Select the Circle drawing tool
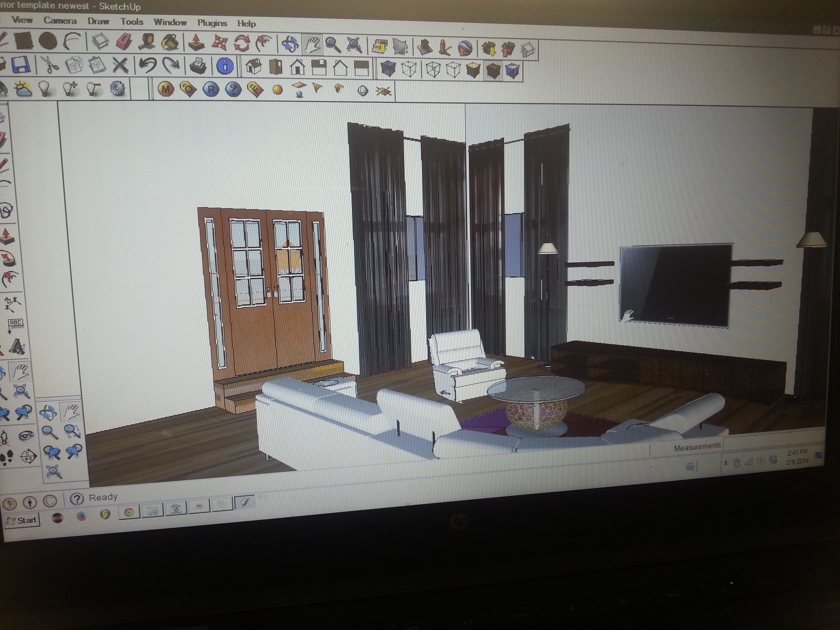Image resolution: width=840 pixels, height=630 pixels. tap(48, 41)
